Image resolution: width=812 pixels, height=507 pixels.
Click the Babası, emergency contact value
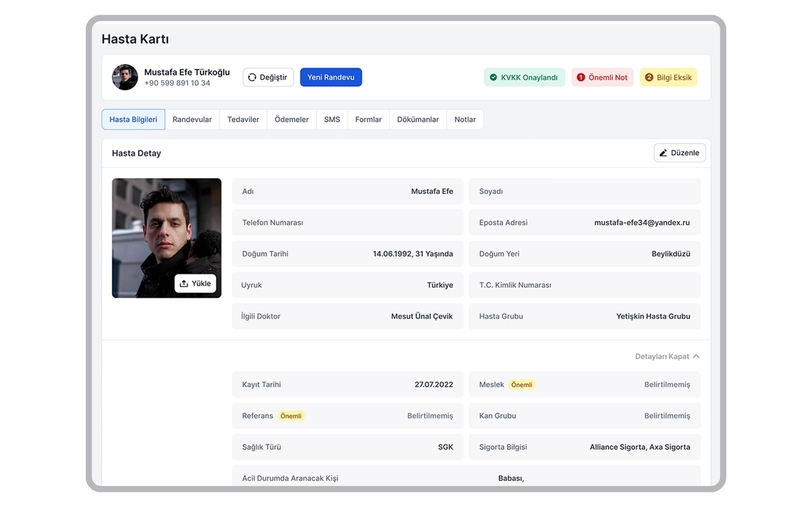click(x=511, y=478)
